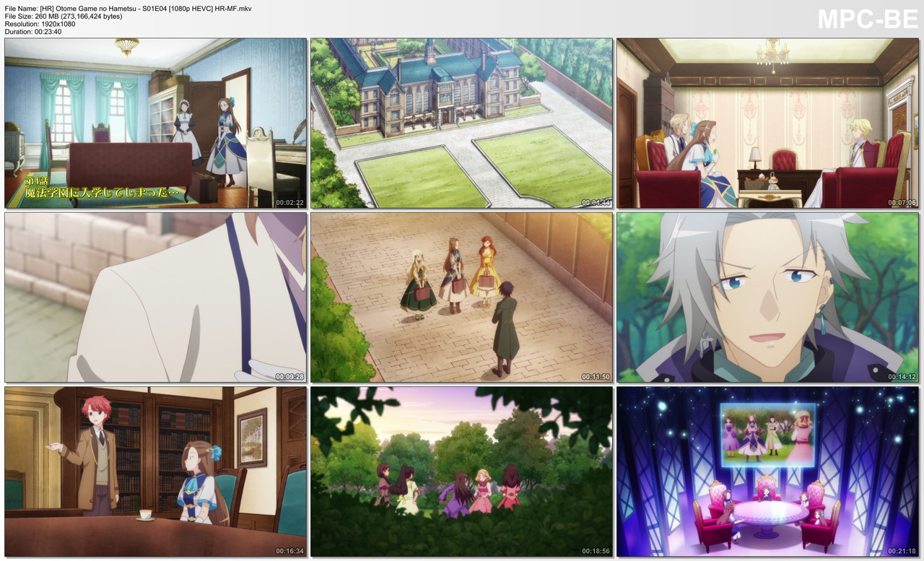Select the courtyard thumbnail at 00:11:50
924x561 pixels.
[462, 297]
